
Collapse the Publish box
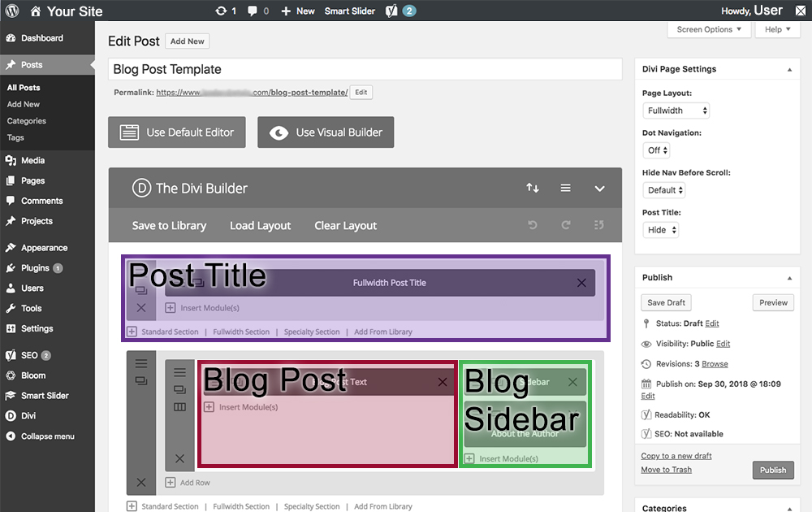click(789, 278)
